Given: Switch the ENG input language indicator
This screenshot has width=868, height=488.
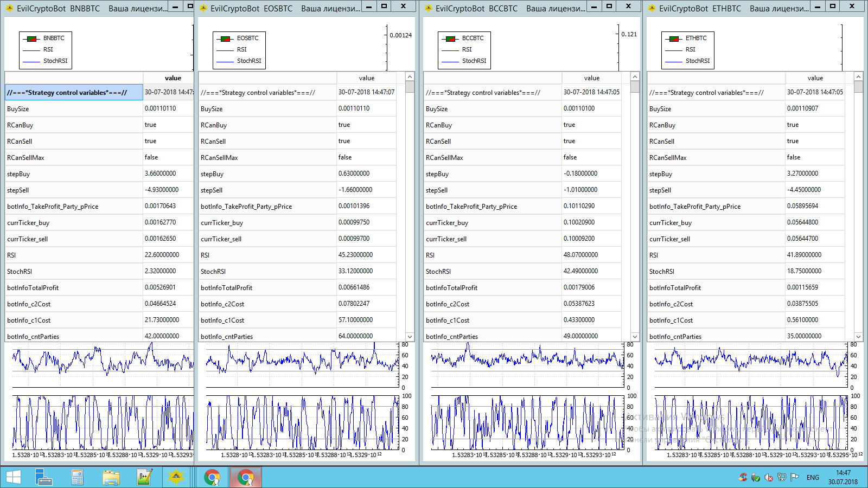Looking at the screenshot, I should coord(813,477).
